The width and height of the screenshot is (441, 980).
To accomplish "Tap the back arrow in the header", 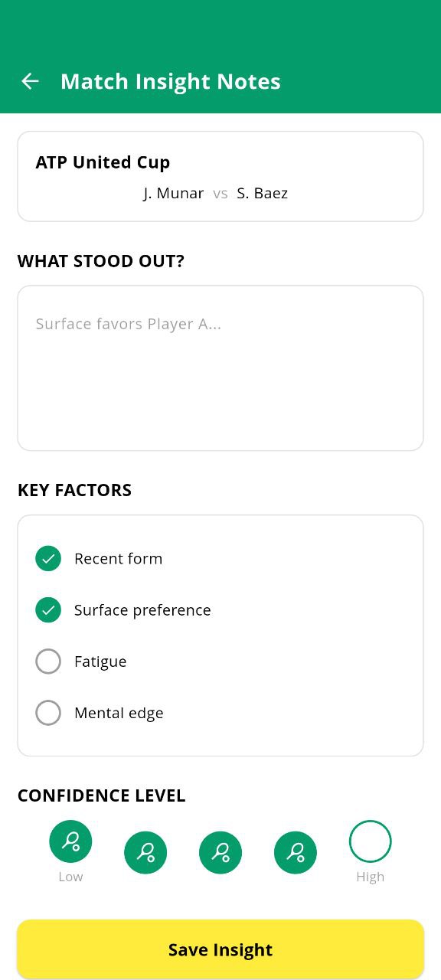I will [30, 81].
